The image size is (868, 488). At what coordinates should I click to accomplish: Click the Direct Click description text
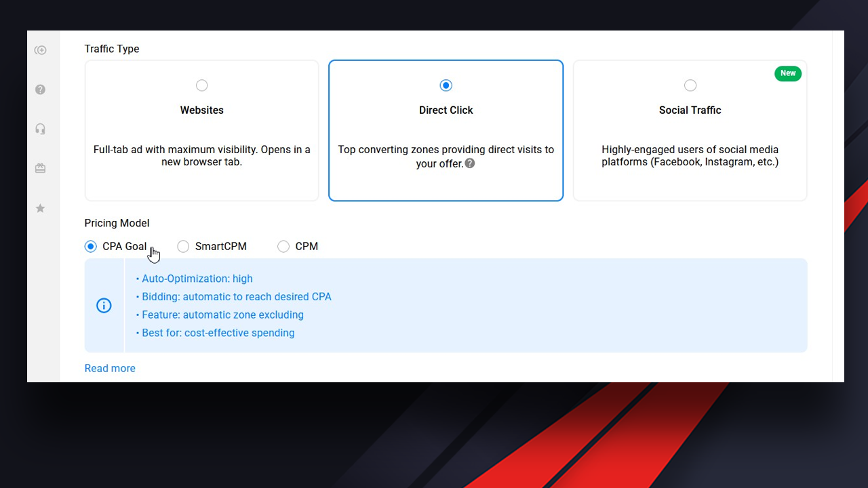(x=446, y=156)
